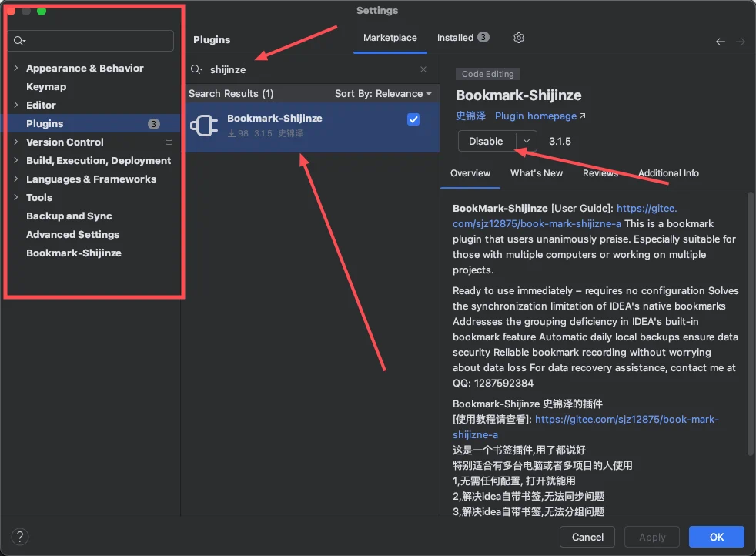The height and width of the screenshot is (556, 756).
Task: Click the settings search magnifier icon
Action: (18, 41)
